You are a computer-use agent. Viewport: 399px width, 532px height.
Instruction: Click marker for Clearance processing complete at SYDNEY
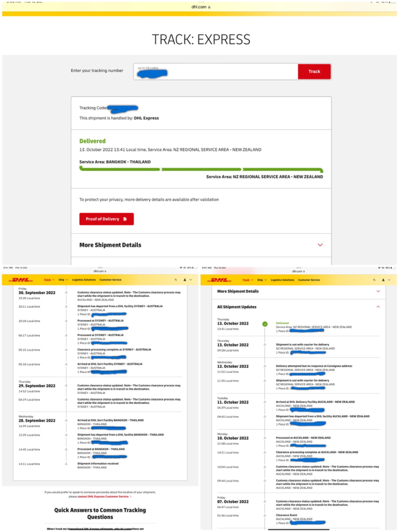tap(66, 350)
